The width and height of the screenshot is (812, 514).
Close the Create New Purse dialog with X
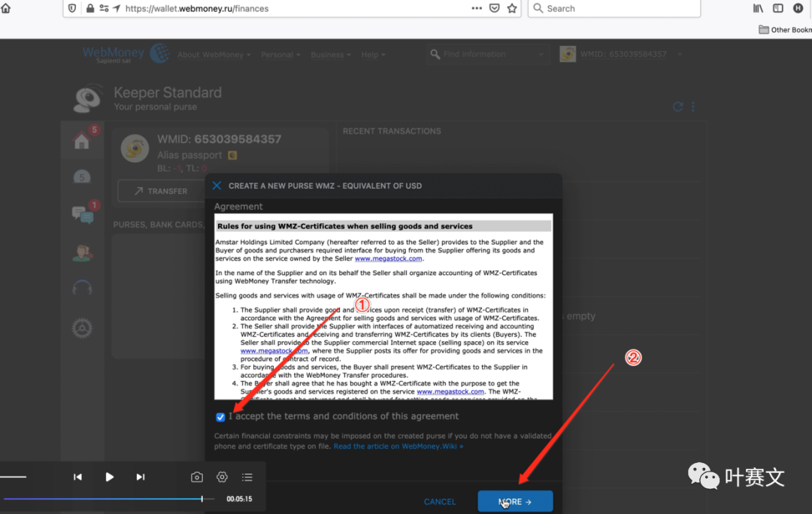pyautogui.click(x=217, y=186)
